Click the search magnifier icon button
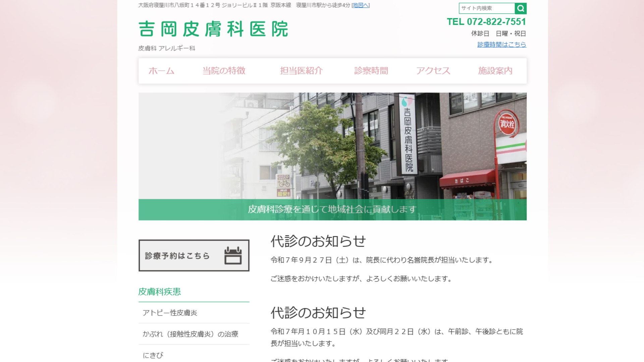This screenshot has height=362, width=644. click(521, 8)
